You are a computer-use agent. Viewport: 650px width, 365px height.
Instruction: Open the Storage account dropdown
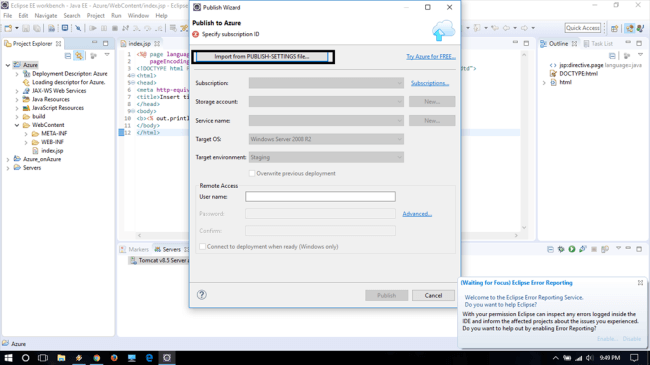coord(326,102)
